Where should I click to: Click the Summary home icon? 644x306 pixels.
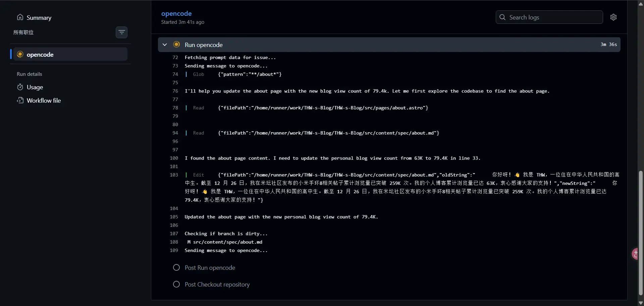20,17
